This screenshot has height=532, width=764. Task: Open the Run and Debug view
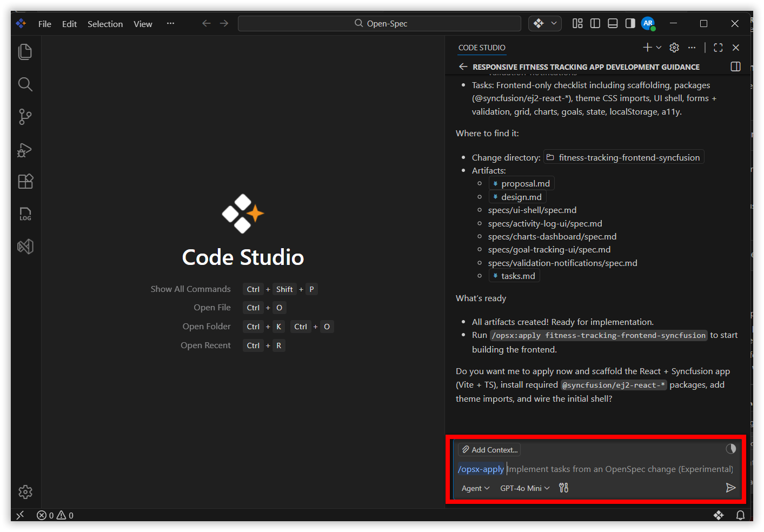point(25,149)
